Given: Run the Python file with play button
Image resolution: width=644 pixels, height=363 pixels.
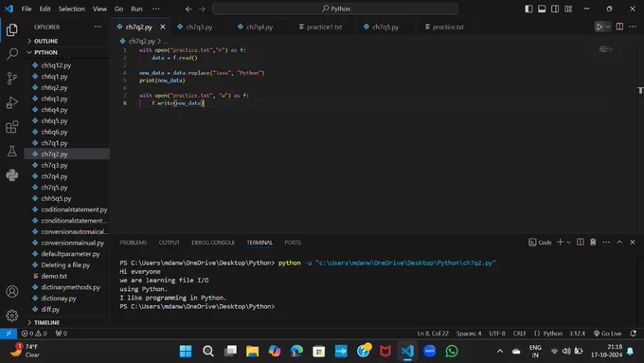Looking at the screenshot, I should pyautogui.click(x=599, y=27).
